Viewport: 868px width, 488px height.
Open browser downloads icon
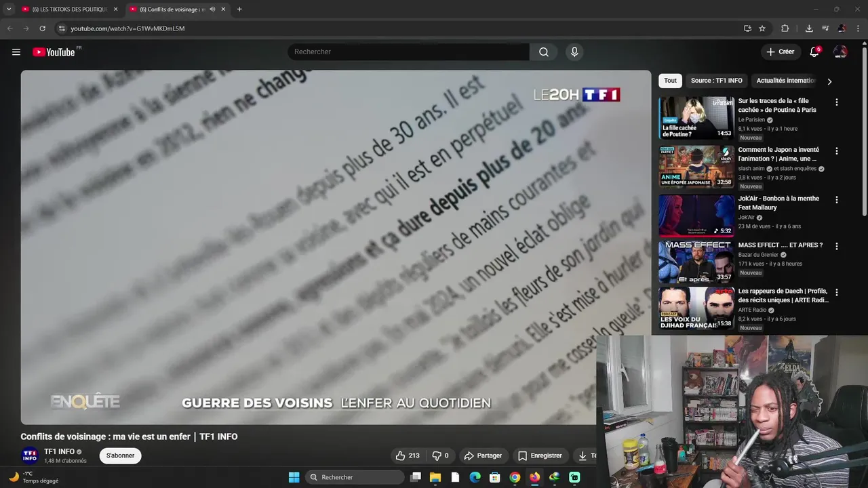tap(809, 28)
